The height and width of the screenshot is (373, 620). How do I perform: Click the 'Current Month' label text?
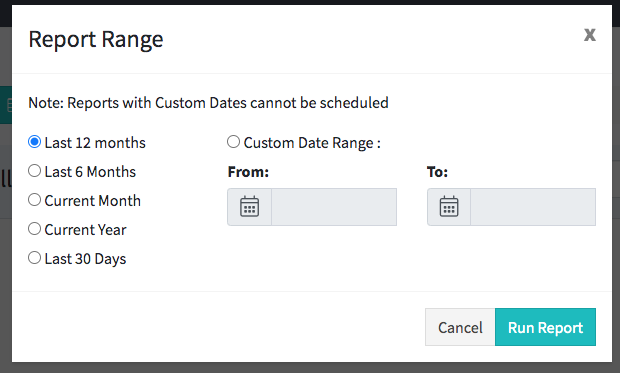(93, 201)
